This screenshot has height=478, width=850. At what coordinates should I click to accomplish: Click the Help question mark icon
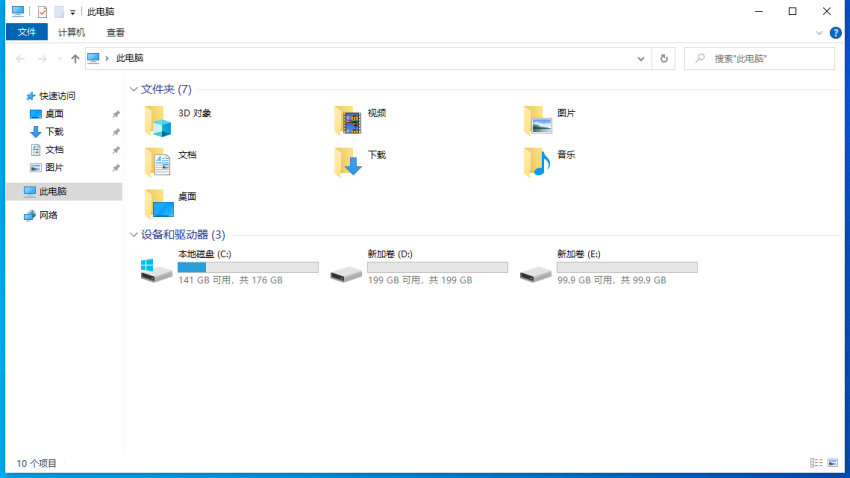(x=835, y=33)
